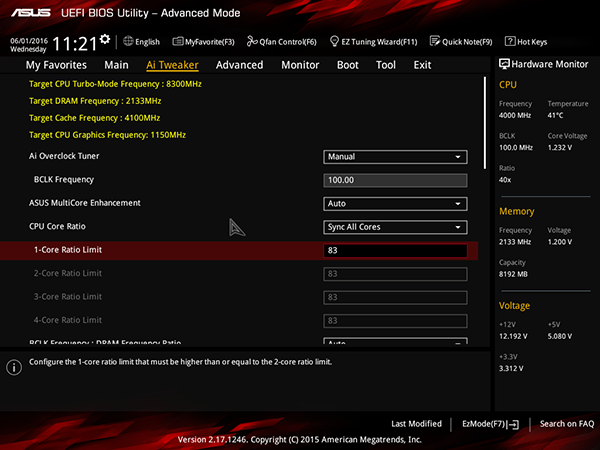Open MyFavorite(F3) from the top bar
This screenshot has height=450, width=600.
tap(204, 41)
